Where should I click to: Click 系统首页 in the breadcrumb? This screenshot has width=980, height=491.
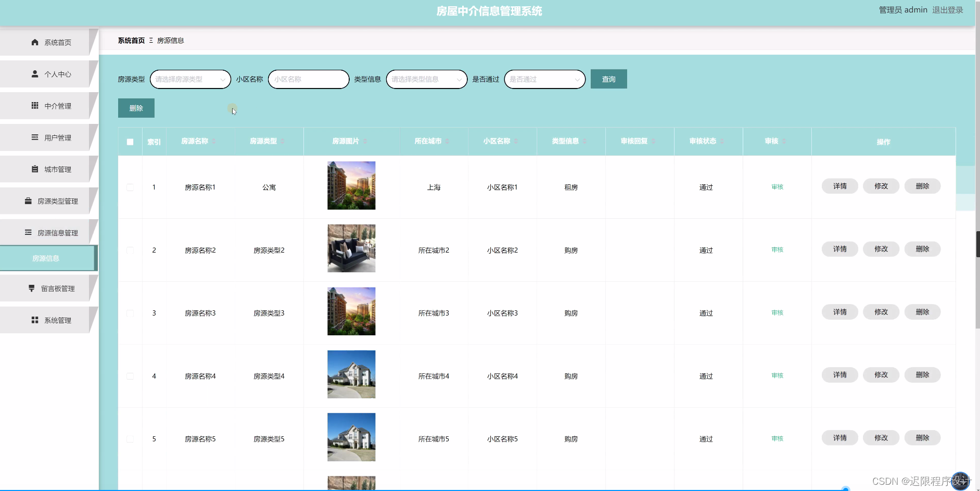[x=131, y=40]
